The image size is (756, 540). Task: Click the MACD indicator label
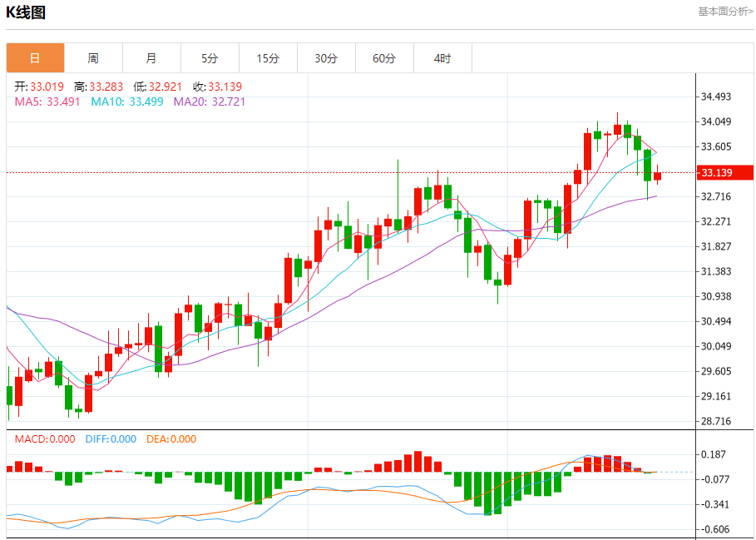45,438
